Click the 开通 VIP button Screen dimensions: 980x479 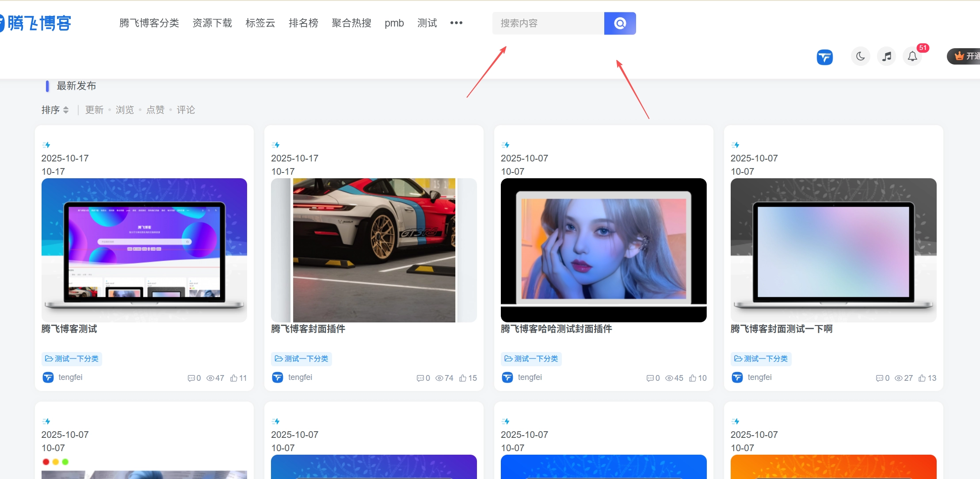[x=966, y=56]
